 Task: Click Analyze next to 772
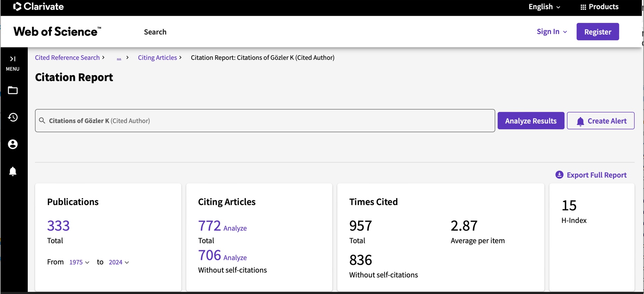click(235, 228)
